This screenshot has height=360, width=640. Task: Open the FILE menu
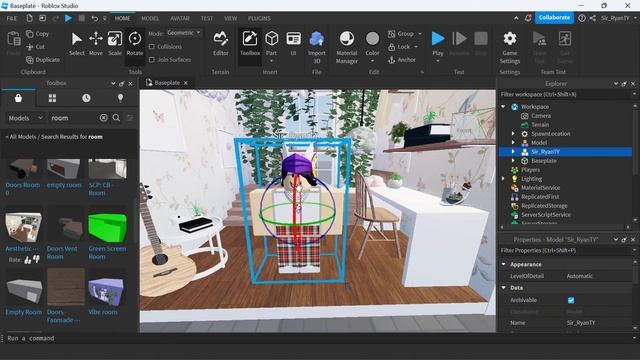[x=12, y=18]
